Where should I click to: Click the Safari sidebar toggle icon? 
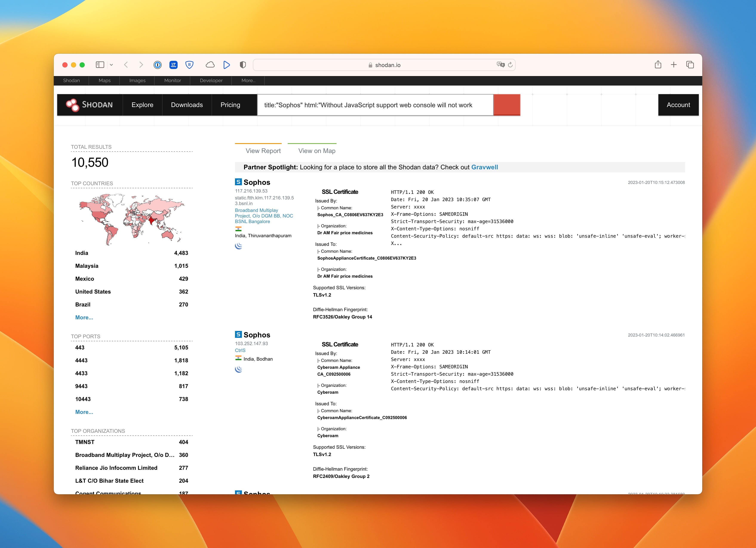(100, 65)
